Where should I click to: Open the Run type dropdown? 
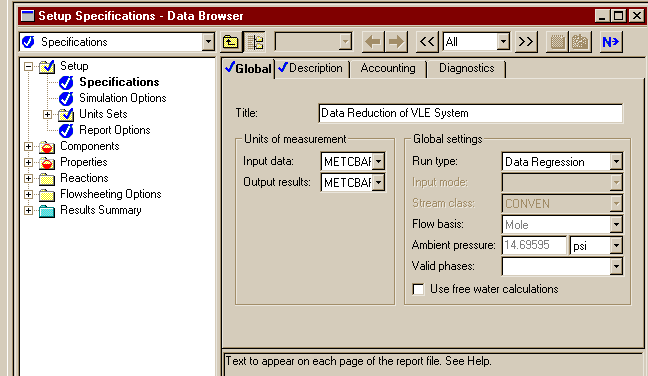[x=616, y=162]
